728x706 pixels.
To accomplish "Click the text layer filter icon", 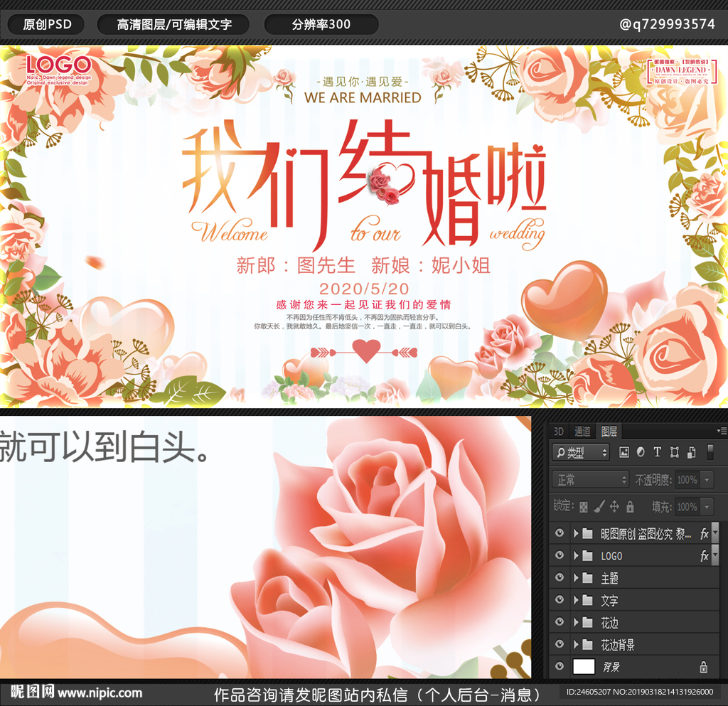I will 657,452.
